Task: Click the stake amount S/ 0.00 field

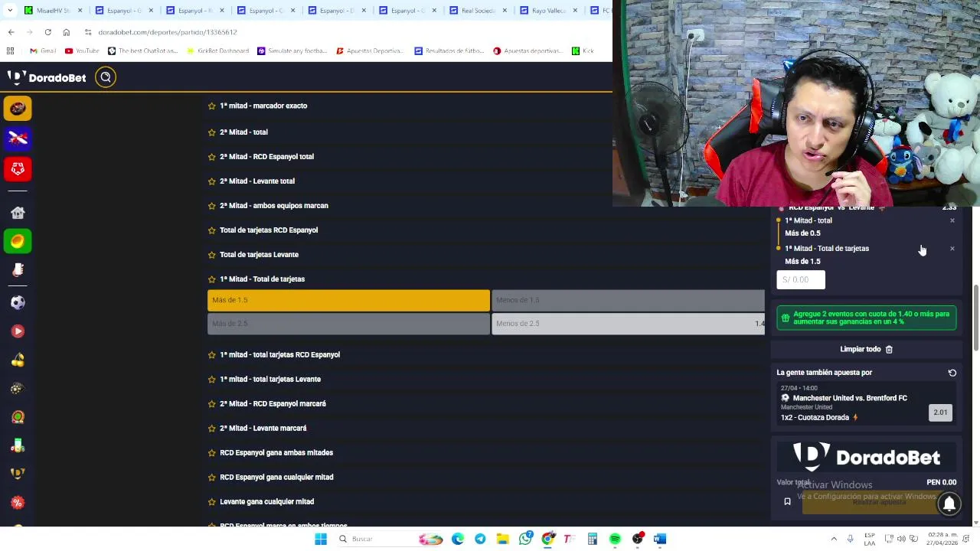Action: coord(801,280)
